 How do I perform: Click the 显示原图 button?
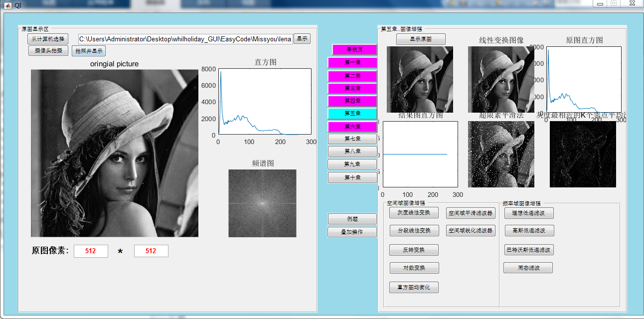point(421,39)
